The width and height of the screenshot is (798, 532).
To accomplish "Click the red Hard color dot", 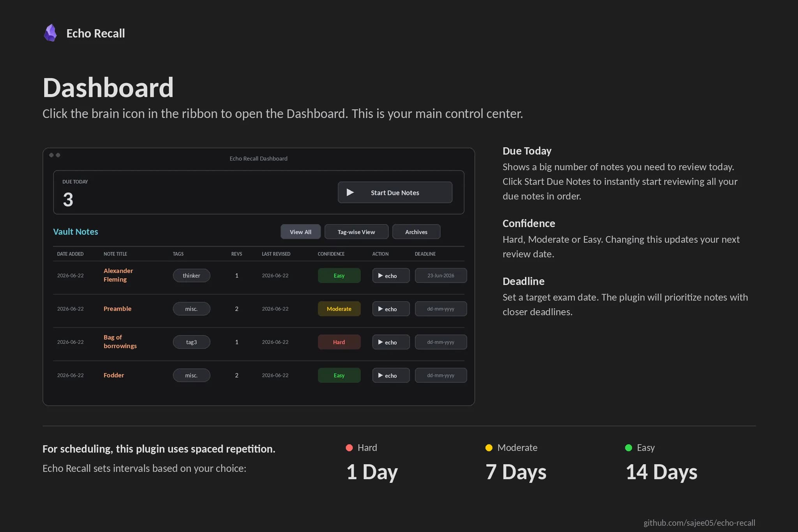I will (349, 448).
